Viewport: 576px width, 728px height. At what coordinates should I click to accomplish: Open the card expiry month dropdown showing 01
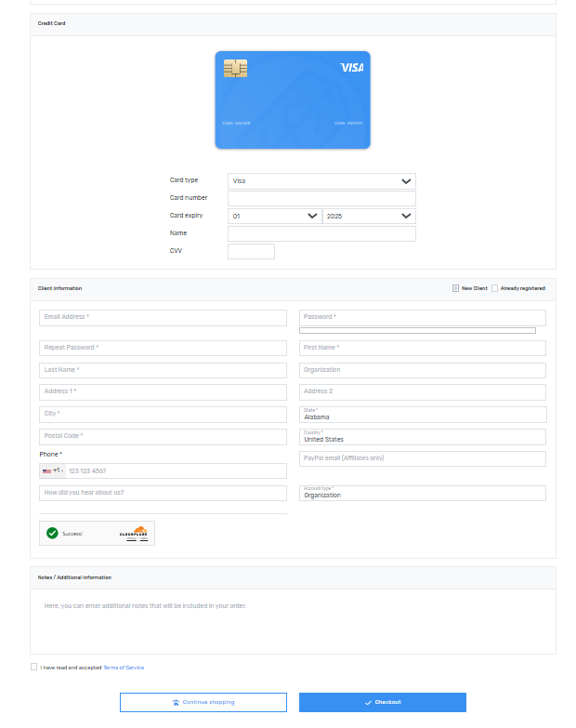click(275, 217)
